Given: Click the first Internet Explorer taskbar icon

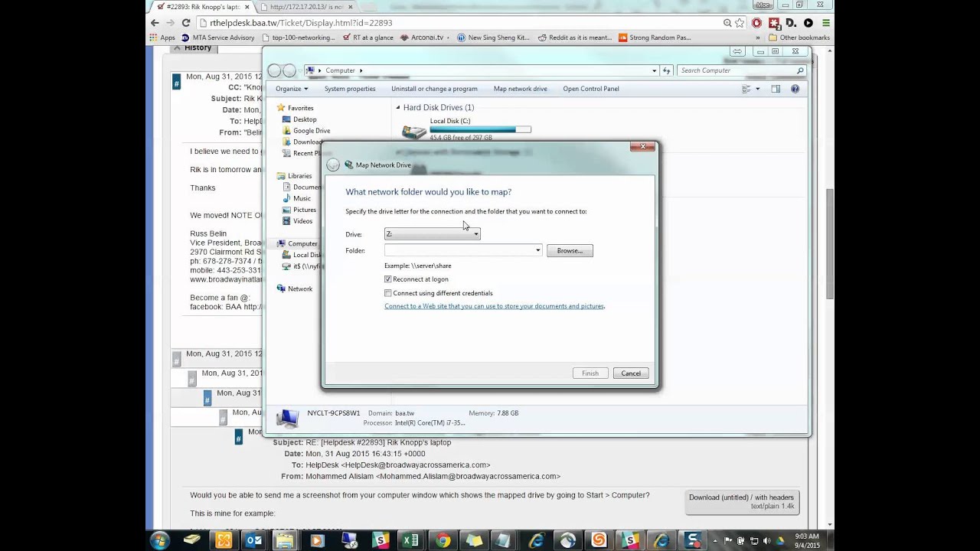Looking at the screenshot, I should [x=536, y=541].
